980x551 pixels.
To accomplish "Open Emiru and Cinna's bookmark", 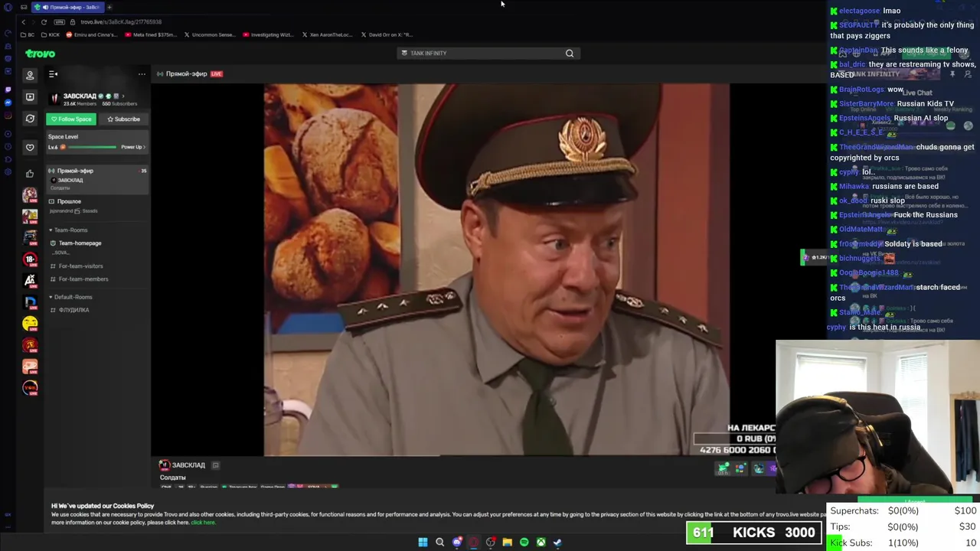I will point(92,34).
